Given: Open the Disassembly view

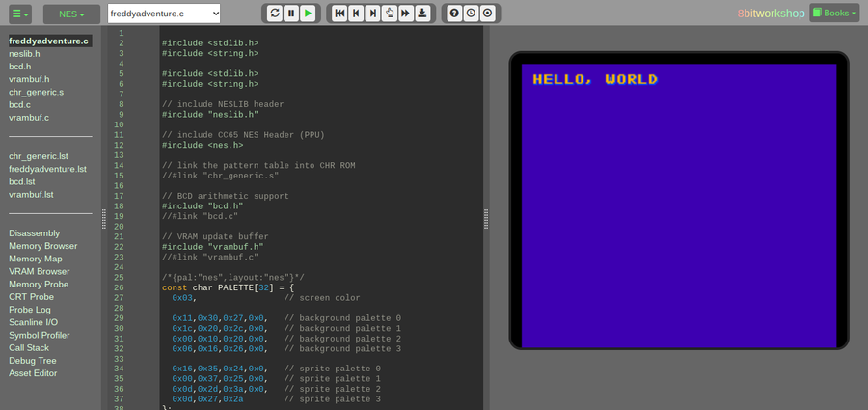Looking at the screenshot, I should [x=35, y=233].
